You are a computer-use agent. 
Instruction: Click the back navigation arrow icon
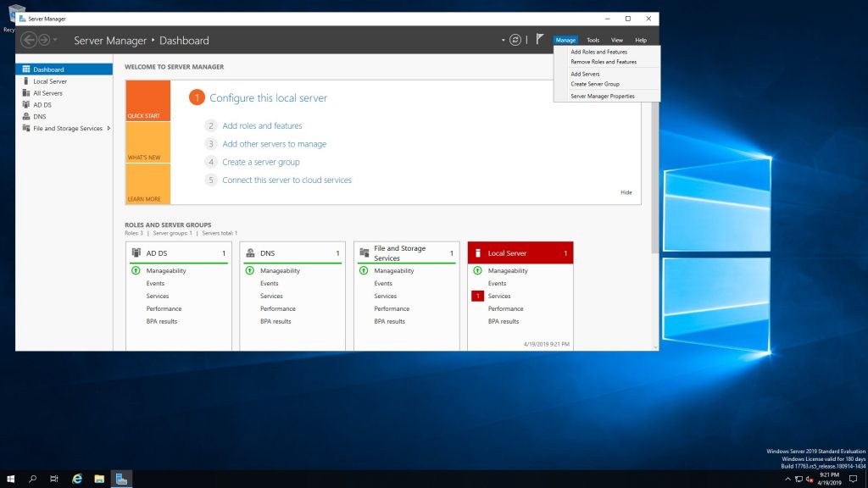pyautogui.click(x=29, y=40)
